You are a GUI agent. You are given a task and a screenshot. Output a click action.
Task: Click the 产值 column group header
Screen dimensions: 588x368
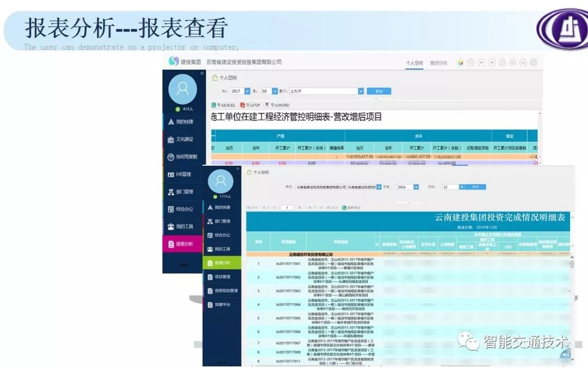280,136
